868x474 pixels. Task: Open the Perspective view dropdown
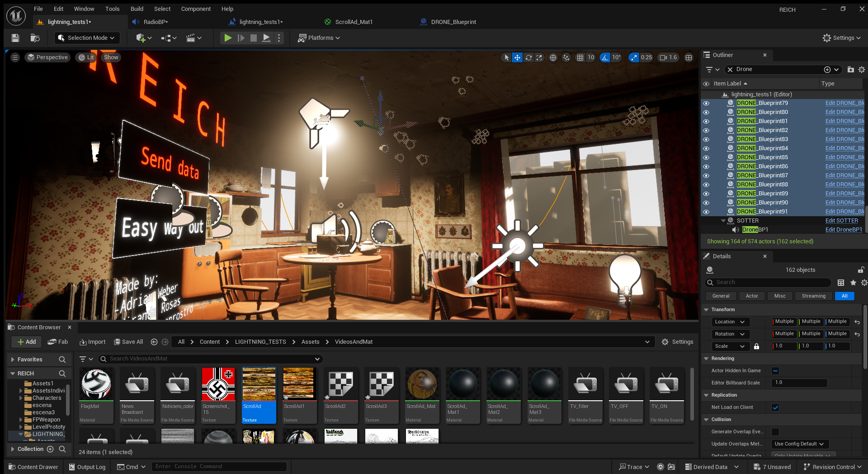[47, 57]
